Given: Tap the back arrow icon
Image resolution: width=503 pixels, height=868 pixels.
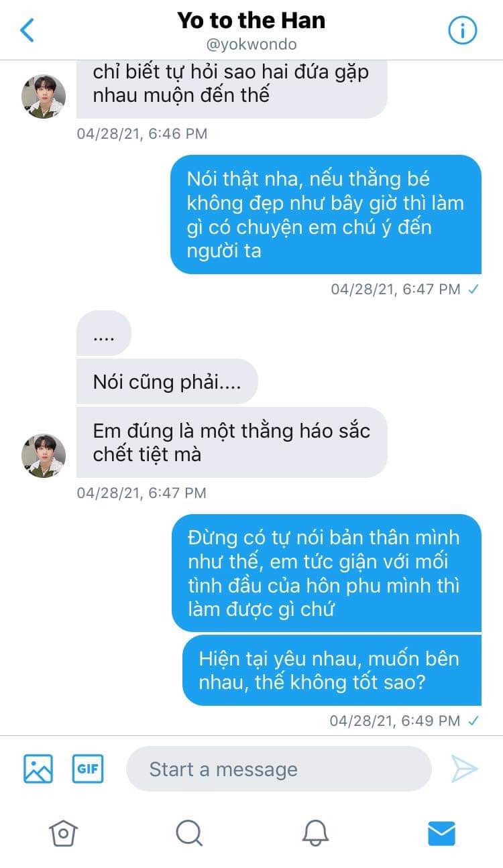Looking at the screenshot, I should pos(27,30).
